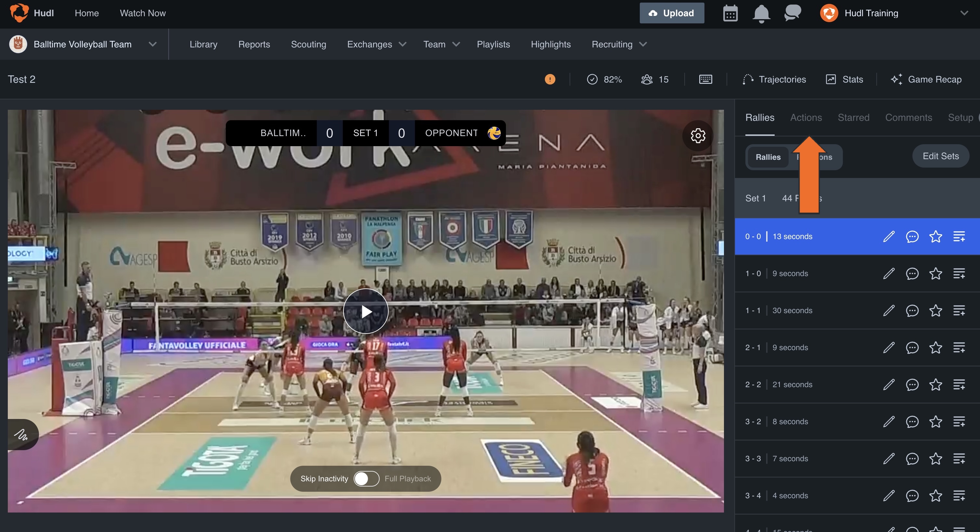
Task: Open the Highlights page
Action: [x=550, y=44]
